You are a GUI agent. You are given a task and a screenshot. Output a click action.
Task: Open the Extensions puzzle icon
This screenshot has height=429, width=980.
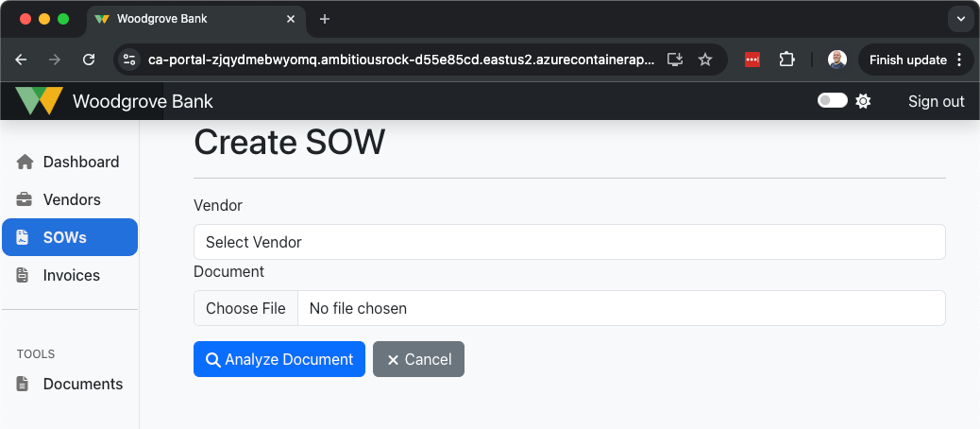point(786,60)
